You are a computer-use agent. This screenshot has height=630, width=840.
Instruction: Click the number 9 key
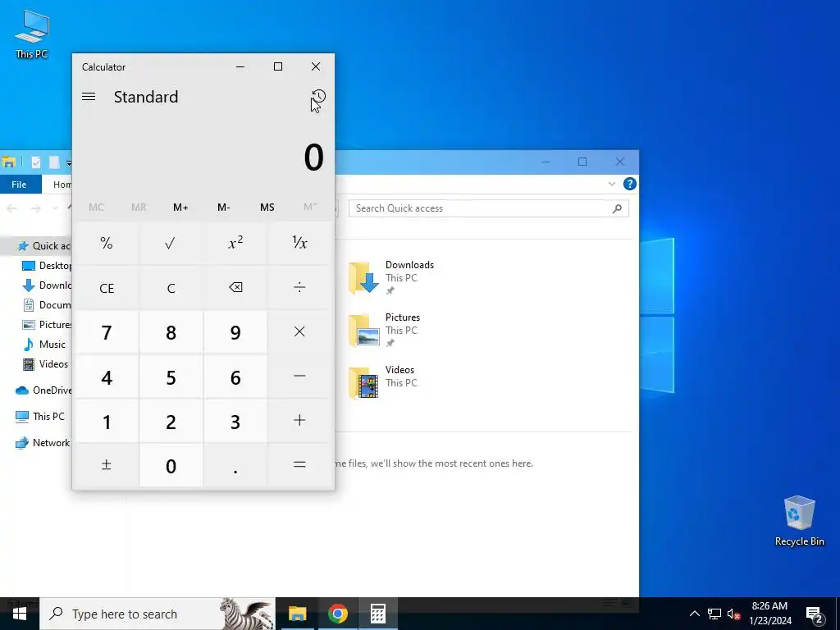pos(235,332)
